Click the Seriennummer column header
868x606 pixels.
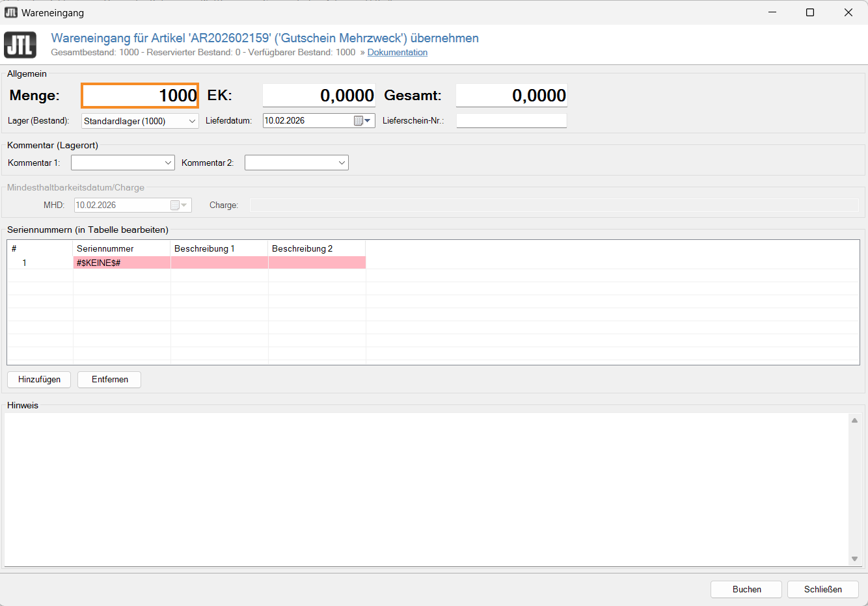pyautogui.click(x=121, y=248)
